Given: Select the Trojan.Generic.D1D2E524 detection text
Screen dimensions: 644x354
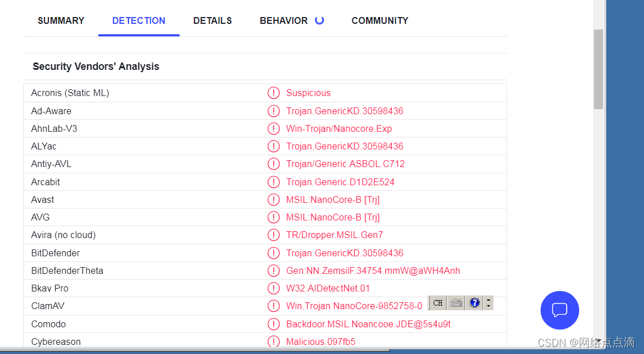Looking at the screenshot, I should 340,182.
